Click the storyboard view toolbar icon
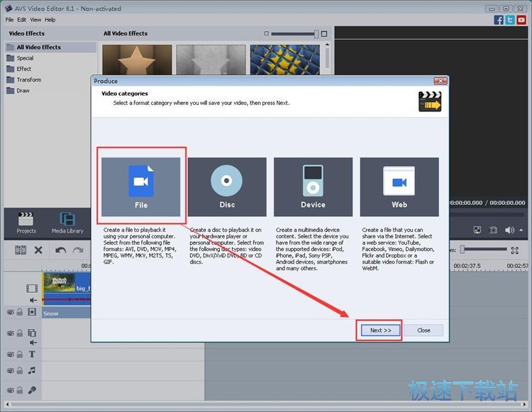The width and height of the screenshot is (532, 412). tap(21, 250)
